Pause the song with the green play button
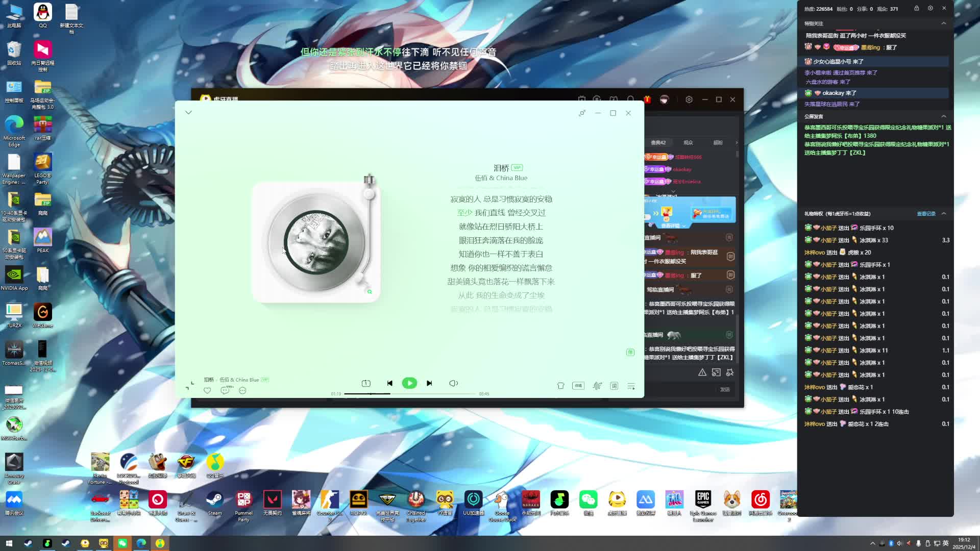 coord(410,383)
